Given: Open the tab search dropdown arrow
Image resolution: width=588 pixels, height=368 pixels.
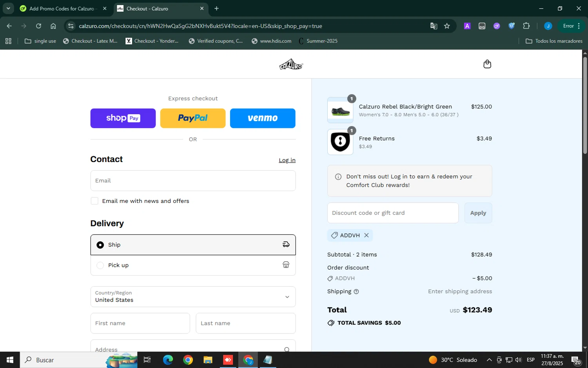Looking at the screenshot, I should click(x=8, y=8).
